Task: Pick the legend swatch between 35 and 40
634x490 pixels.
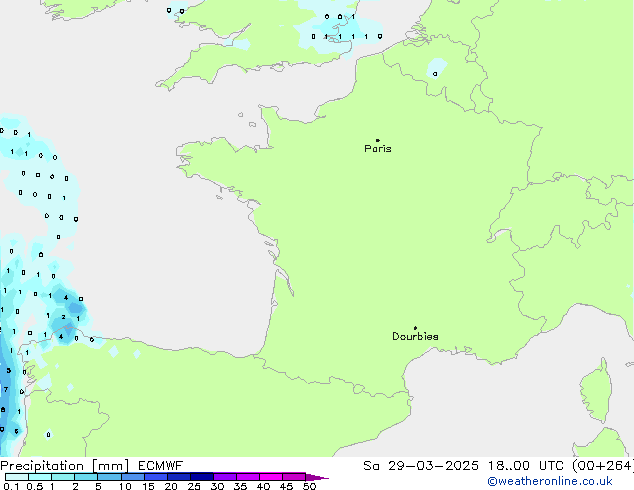Action: [x=247, y=477]
